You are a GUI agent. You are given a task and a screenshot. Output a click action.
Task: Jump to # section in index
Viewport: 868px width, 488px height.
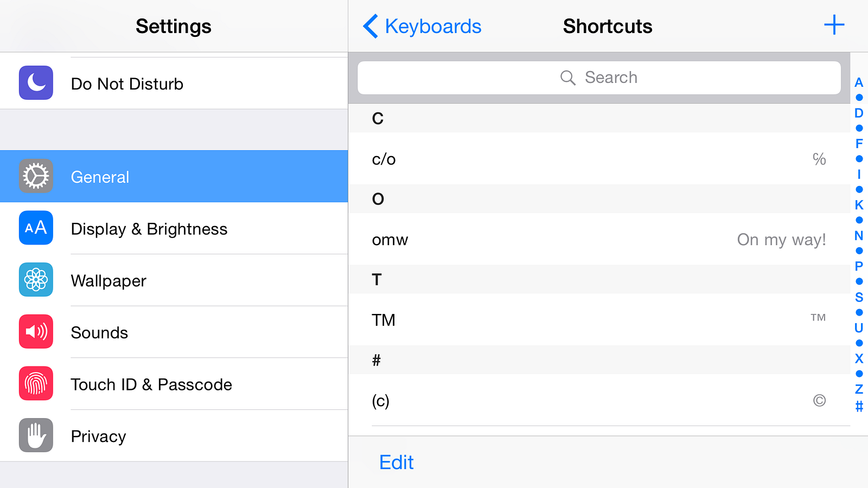point(859,406)
